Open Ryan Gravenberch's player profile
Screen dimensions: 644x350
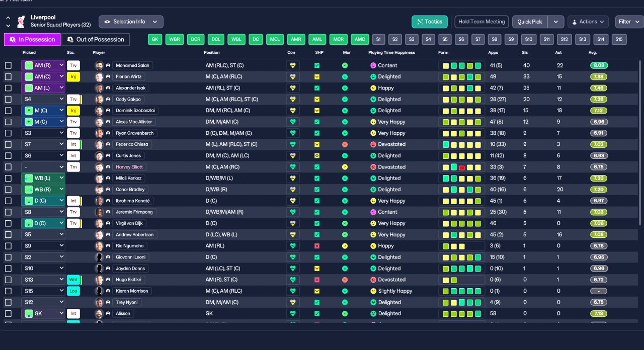(x=135, y=133)
